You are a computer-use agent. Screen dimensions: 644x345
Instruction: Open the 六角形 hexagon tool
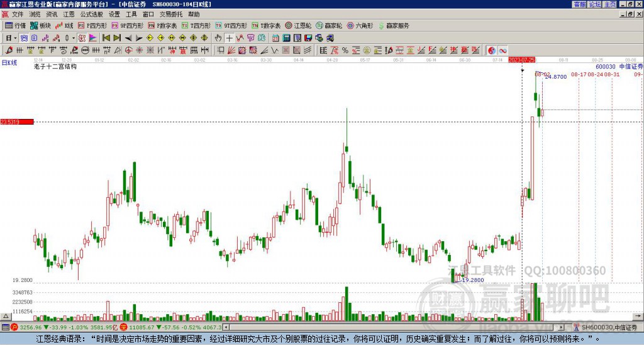pos(360,25)
